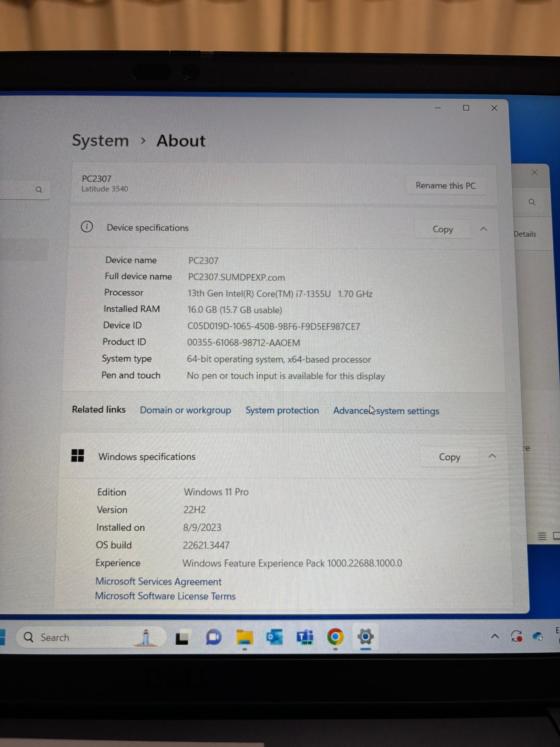Click the OneDrive cloud tray icon
560x747 pixels.
(537, 637)
